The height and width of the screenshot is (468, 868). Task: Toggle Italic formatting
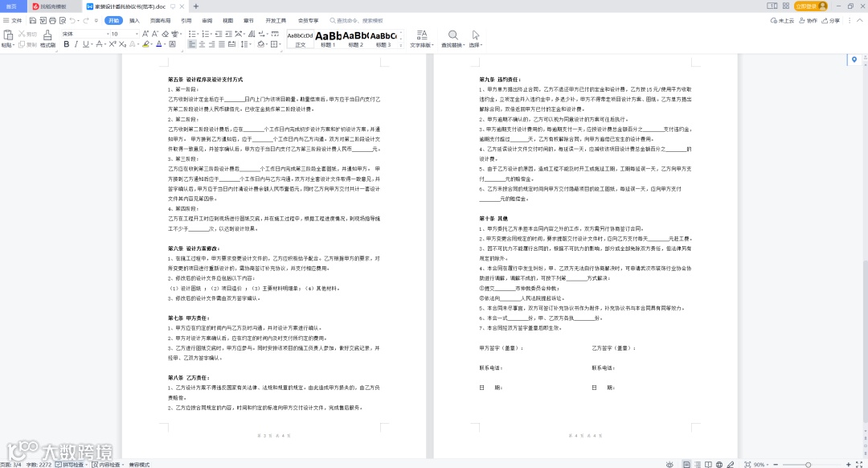pos(76,44)
